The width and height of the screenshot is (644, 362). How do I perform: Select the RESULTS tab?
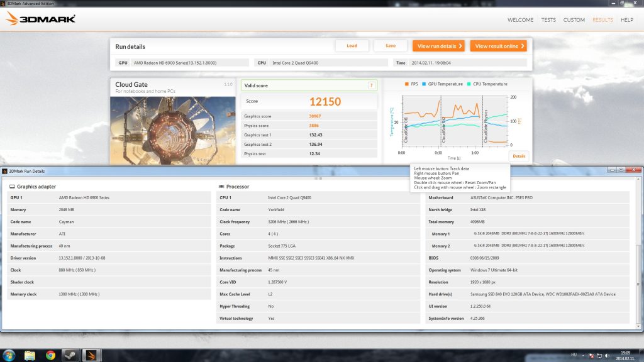(x=602, y=19)
